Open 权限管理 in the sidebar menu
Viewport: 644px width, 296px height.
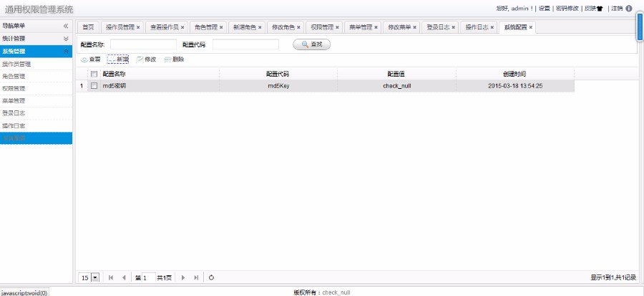[36, 89]
